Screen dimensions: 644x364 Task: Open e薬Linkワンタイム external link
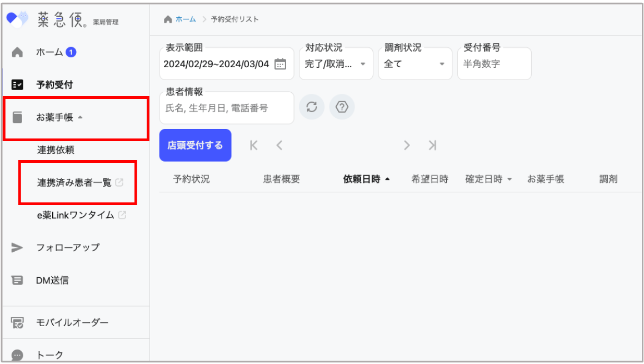(x=76, y=215)
